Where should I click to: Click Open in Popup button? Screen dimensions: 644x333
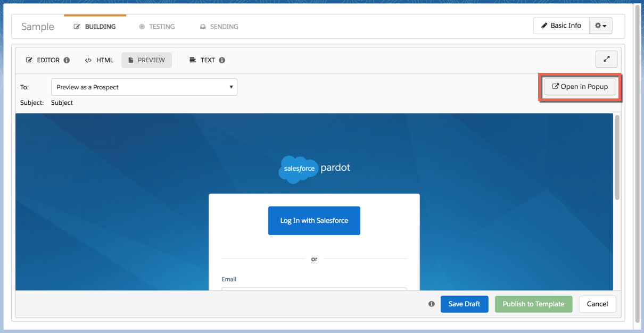click(580, 87)
